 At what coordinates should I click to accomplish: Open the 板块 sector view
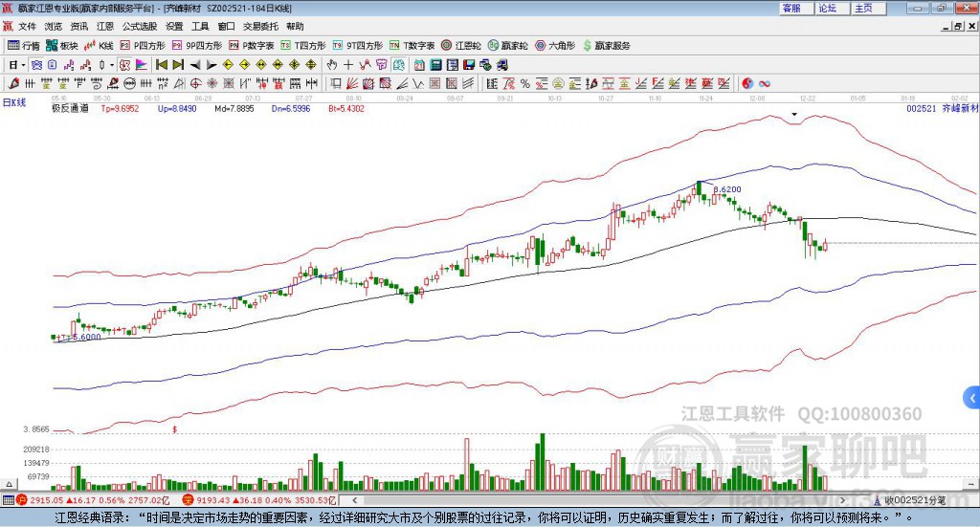point(61,46)
